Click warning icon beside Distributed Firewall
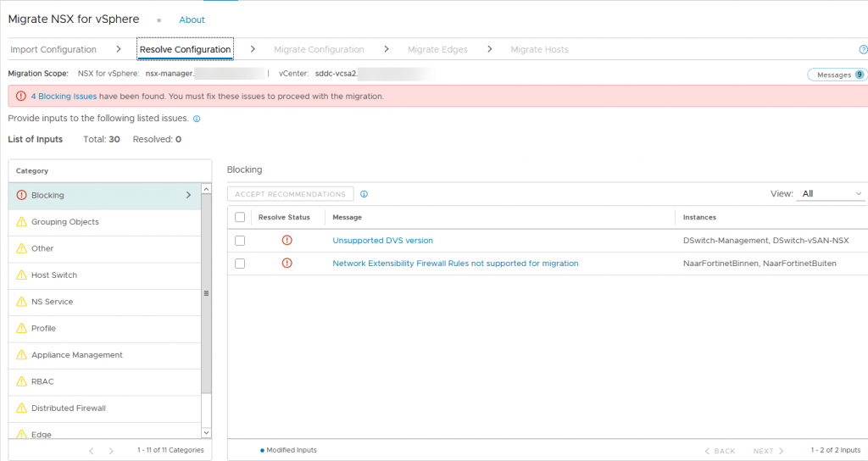The image size is (868, 461). [x=21, y=408]
